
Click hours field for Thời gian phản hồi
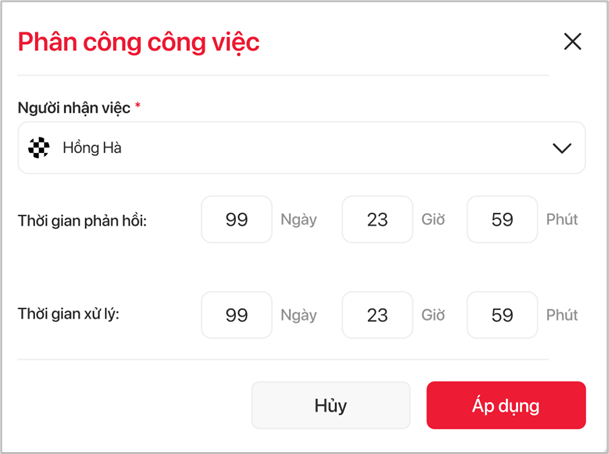pyautogui.click(x=377, y=219)
